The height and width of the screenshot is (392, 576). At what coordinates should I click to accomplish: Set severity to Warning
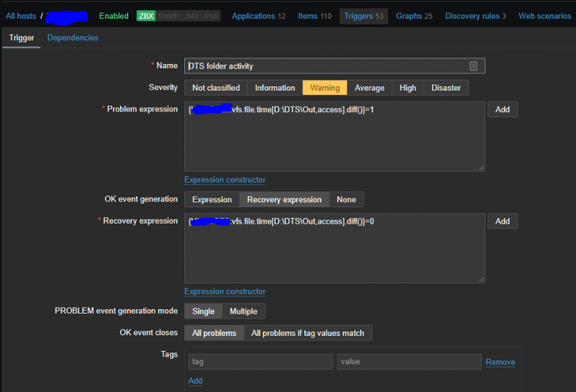click(x=325, y=88)
